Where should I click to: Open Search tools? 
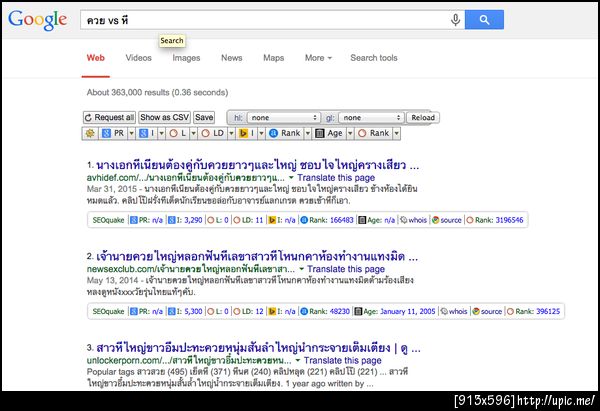pos(374,58)
